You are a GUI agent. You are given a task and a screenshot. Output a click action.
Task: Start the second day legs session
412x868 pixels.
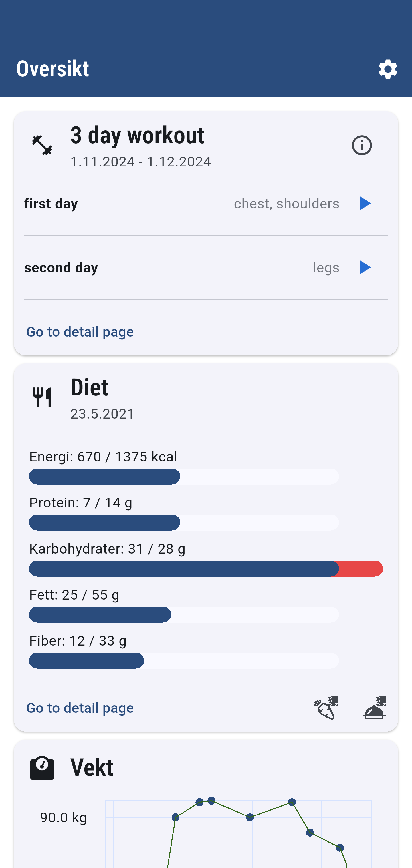(x=365, y=268)
